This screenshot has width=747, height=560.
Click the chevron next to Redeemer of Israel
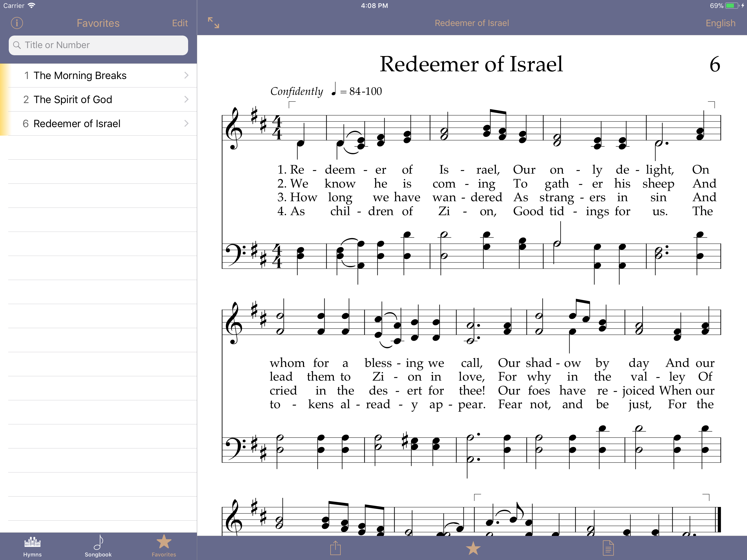[x=186, y=124]
